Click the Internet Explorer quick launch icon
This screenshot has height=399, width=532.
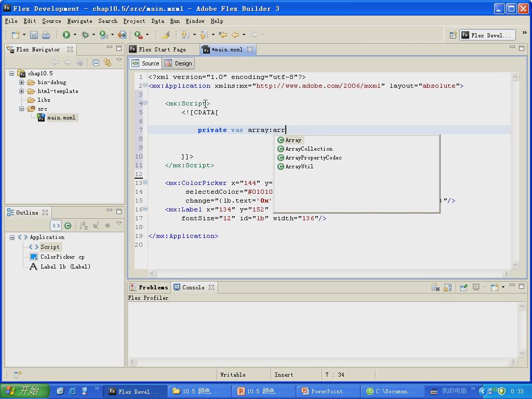click(72, 391)
